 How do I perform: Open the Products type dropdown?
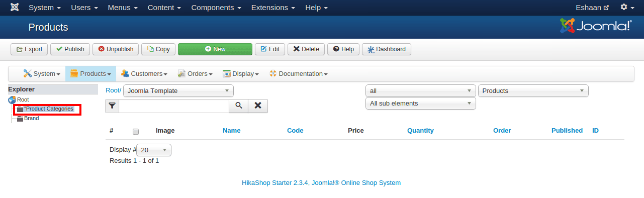[x=533, y=91]
